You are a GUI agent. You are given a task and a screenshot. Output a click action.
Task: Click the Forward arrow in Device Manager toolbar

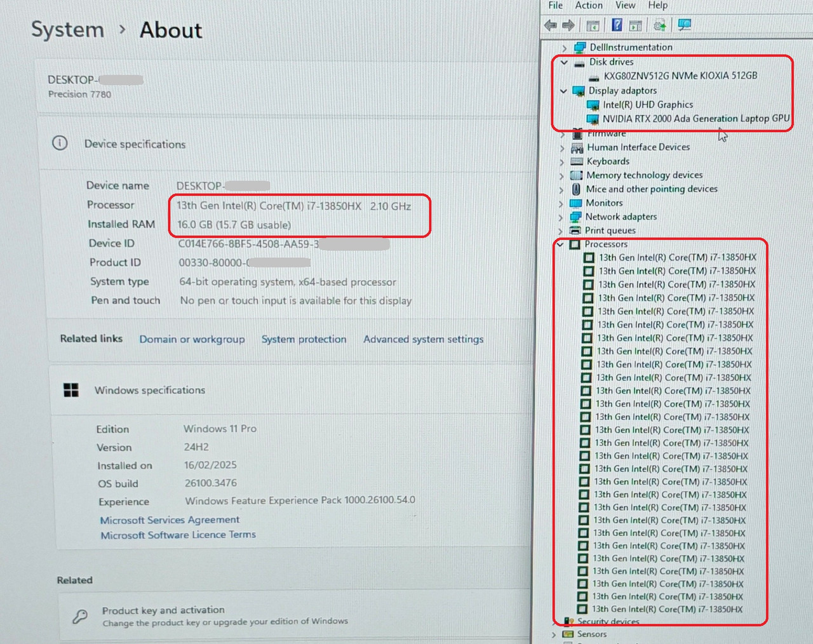568,25
